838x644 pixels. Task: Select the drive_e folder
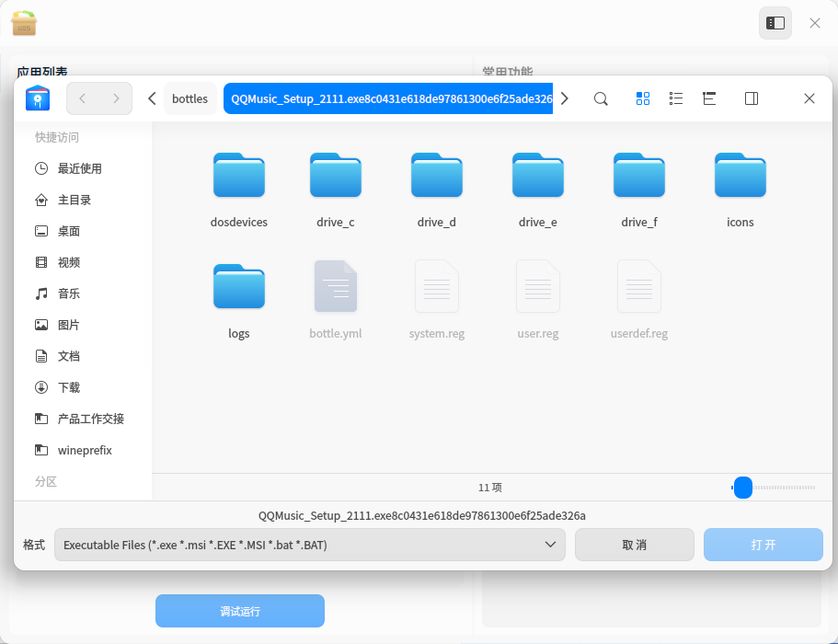[537, 190]
